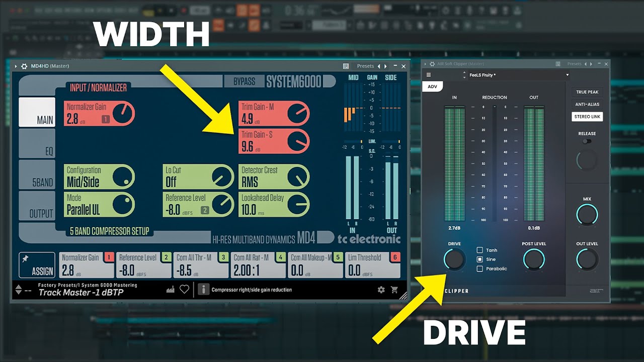
Task: Open Presets menu in MD4HD title bar
Action: [365, 66]
